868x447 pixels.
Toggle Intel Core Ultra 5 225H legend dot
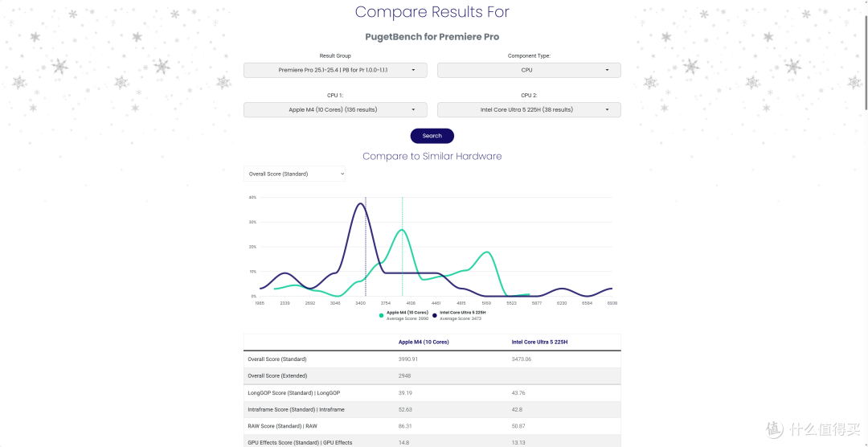pyautogui.click(x=435, y=315)
